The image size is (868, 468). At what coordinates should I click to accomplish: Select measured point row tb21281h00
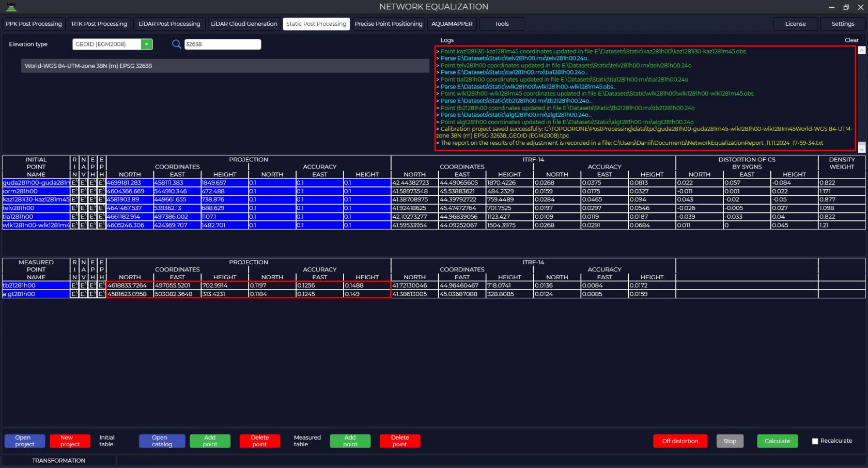(x=36, y=285)
